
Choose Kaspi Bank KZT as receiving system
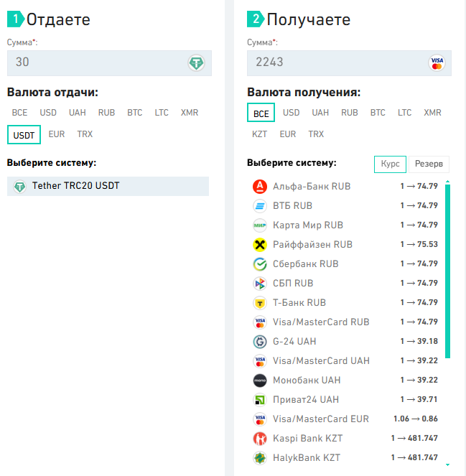[x=345, y=439]
